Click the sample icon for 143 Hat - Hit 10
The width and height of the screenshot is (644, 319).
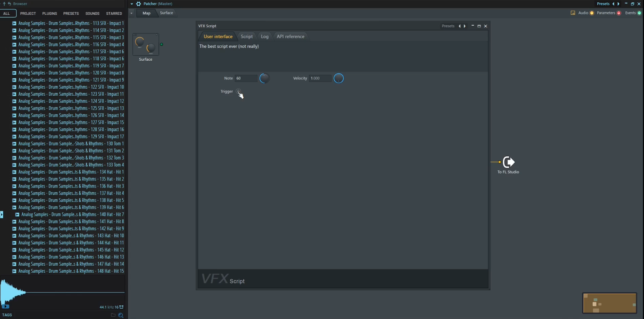point(14,236)
